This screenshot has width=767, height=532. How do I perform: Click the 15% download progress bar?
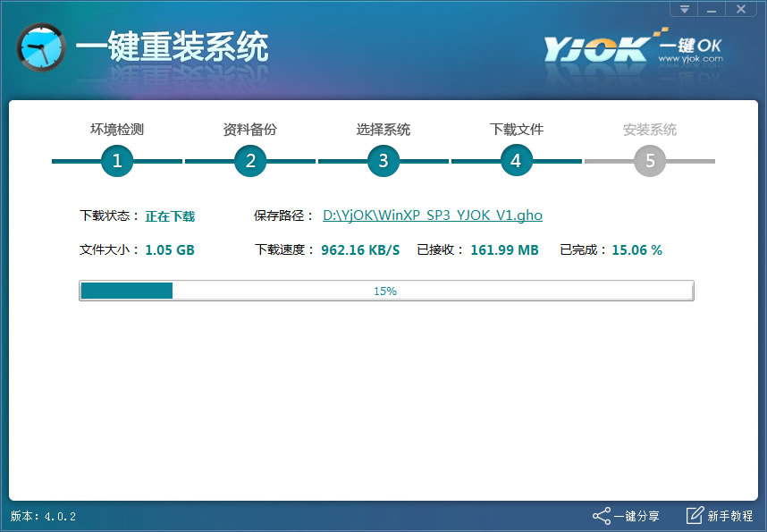386,290
